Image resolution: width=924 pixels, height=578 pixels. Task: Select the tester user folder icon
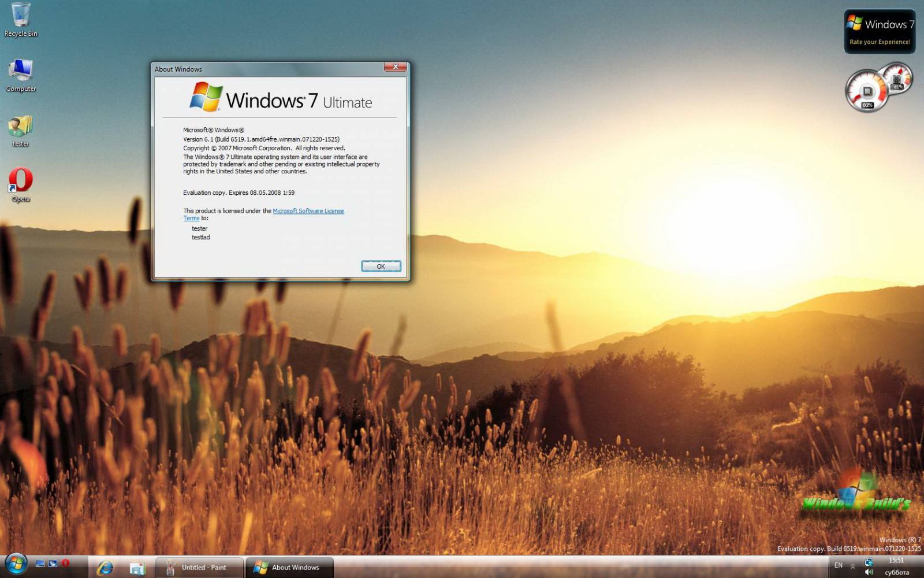21,131
